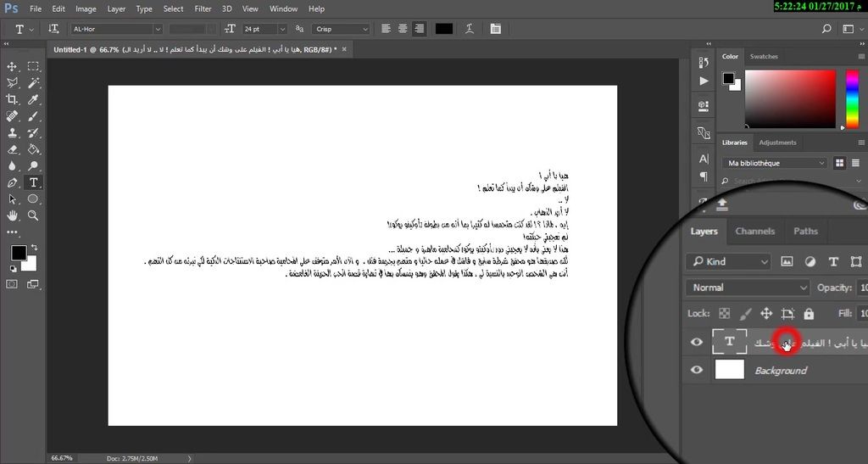Click the Background layer thumbnail
868x464 pixels.
tap(730, 369)
